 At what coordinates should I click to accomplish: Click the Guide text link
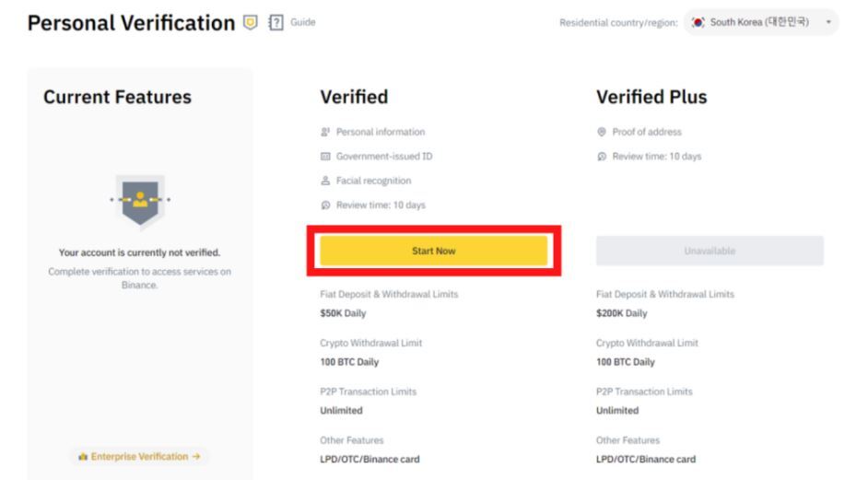point(303,22)
